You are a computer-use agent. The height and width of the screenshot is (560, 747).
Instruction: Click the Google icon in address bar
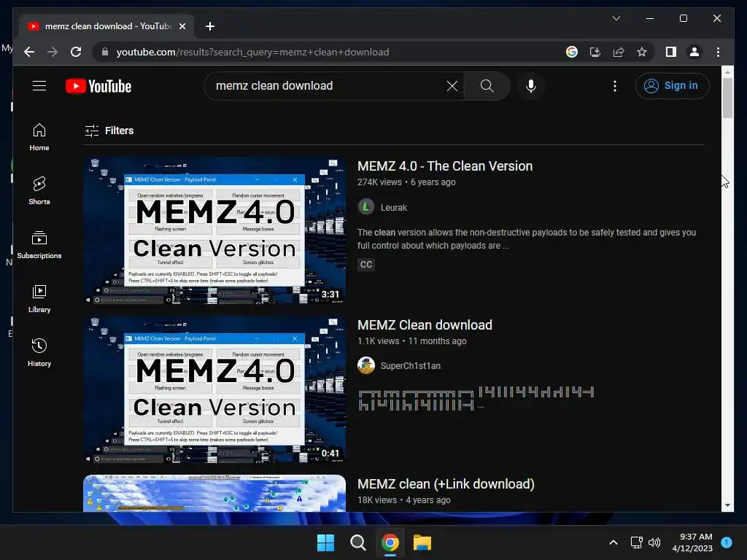click(x=572, y=52)
